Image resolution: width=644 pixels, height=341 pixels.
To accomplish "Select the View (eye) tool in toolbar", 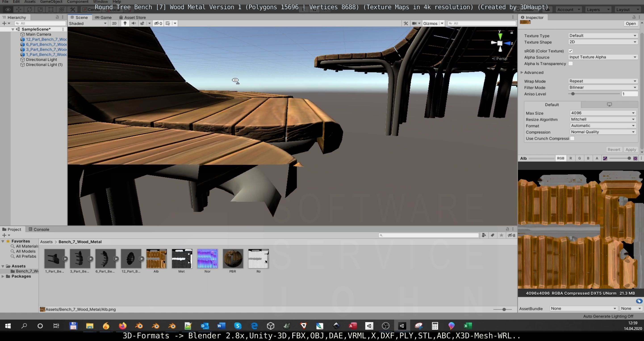I will tap(8, 10).
